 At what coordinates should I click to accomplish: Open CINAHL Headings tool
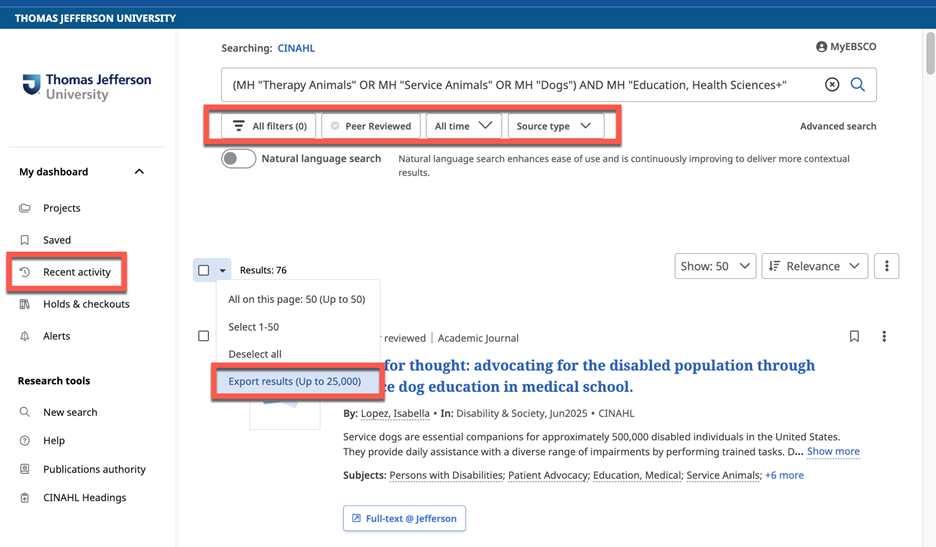coord(85,497)
